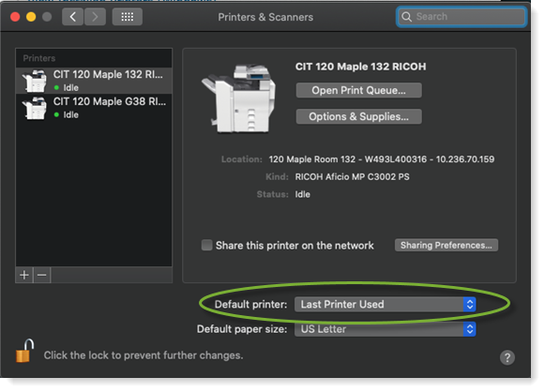
Task: Open help with the question mark button
Action: coord(507,357)
